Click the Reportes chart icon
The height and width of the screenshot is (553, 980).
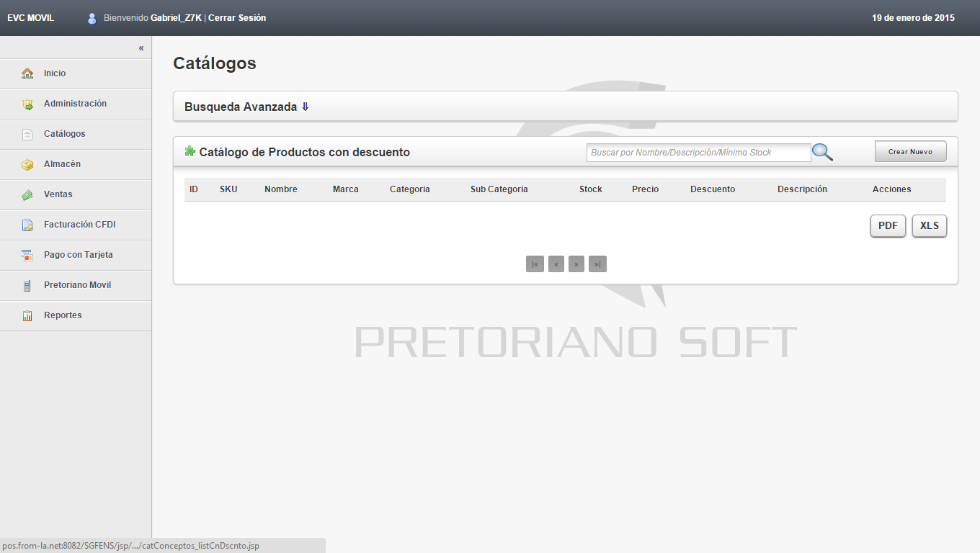coord(27,315)
